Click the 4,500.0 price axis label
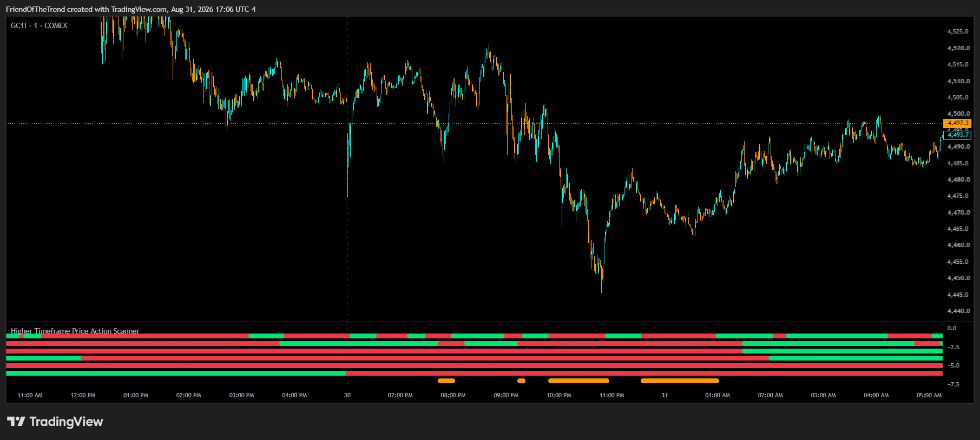980x440 pixels. pyautogui.click(x=958, y=114)
